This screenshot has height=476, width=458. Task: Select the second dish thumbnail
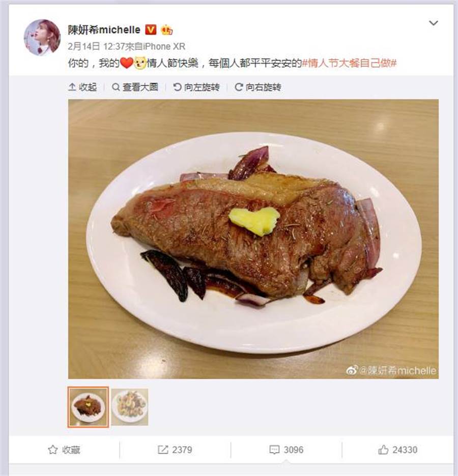point(130,407)
